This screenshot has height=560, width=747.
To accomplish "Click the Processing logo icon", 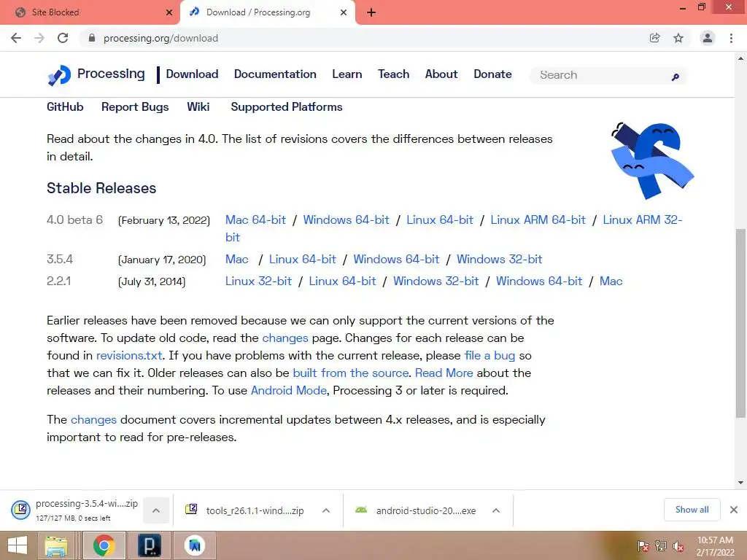I will point(59,75).
